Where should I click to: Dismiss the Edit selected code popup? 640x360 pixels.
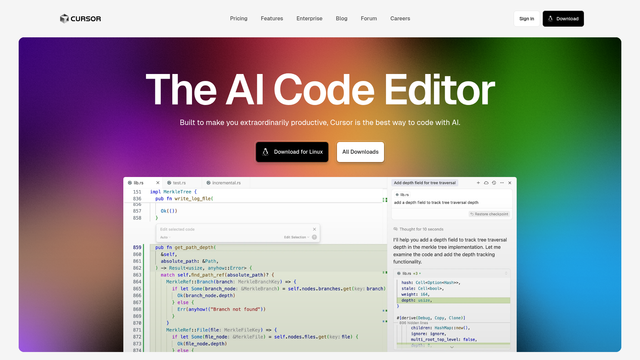[x=314, y=229]
